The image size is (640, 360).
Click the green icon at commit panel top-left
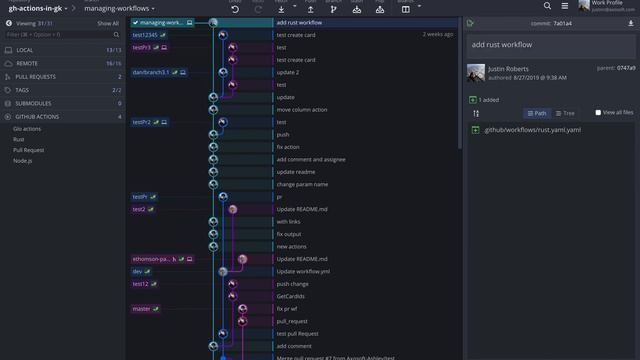click(470, 23)
